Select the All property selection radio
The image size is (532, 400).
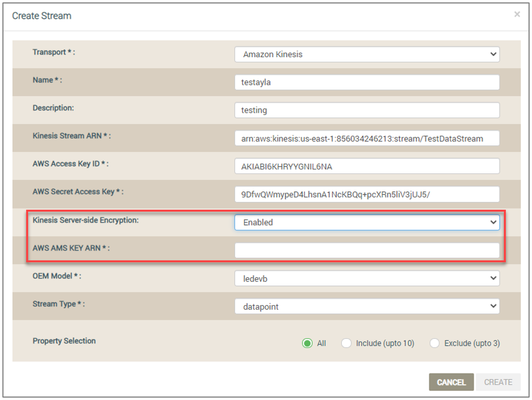coord(307,343)
